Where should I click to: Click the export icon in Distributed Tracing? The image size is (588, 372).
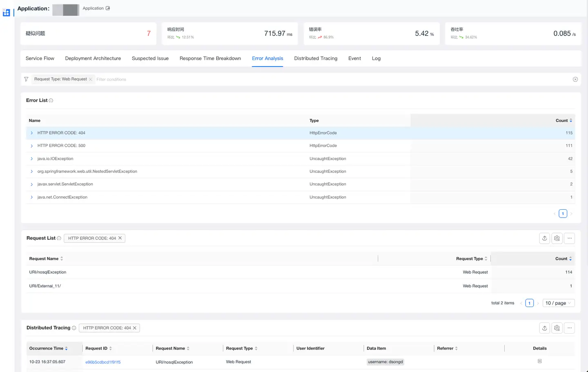[x=544, y=328]
